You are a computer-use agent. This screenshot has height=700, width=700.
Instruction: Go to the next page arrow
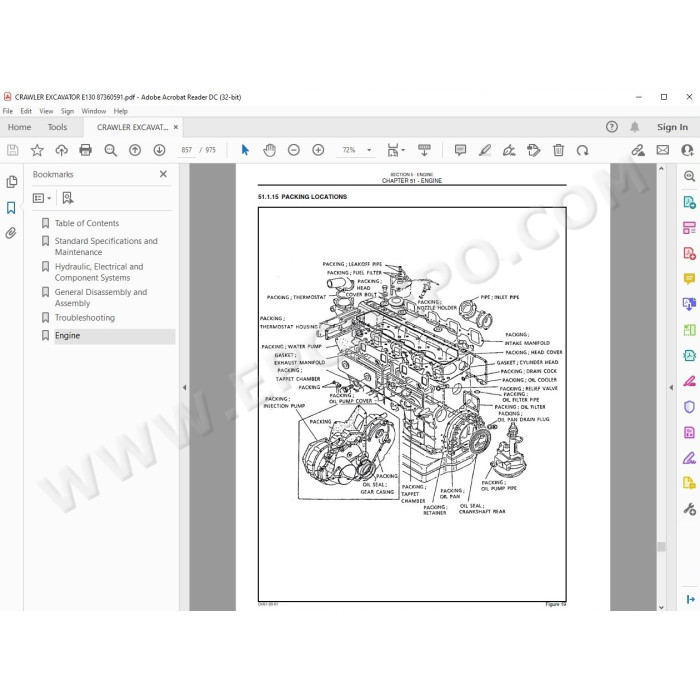pyautogui.click(x=159, y=150)
